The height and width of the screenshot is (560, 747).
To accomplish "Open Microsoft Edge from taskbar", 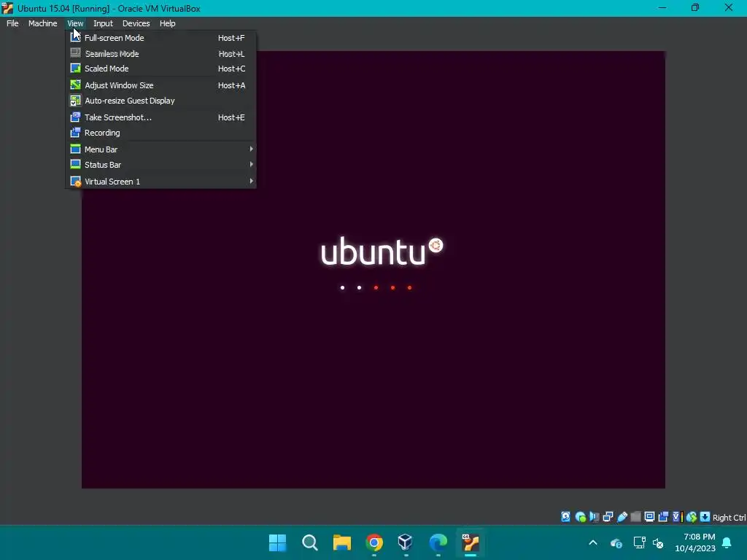I will pyautogui.click(x=438, y=542).
